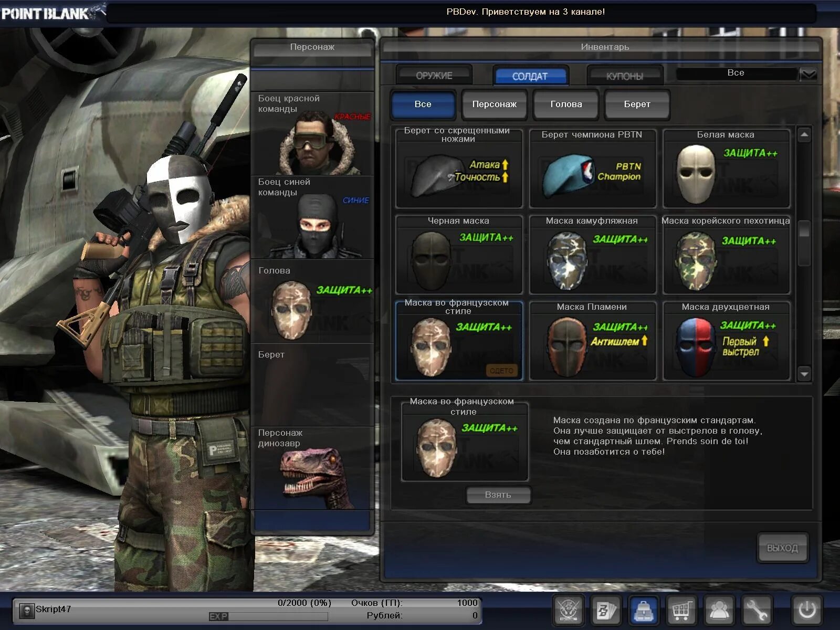Select the ОРУЖИЕ tab
This screenshot has height=630, width=840.
point(434,76)
